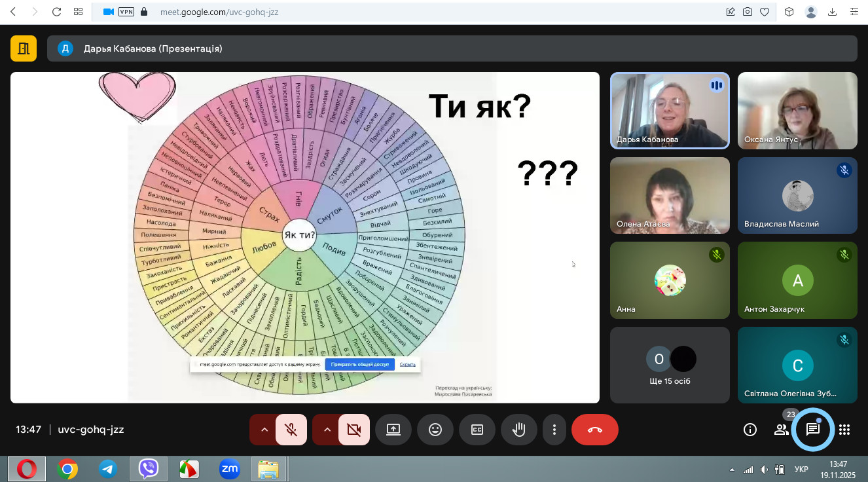Click the browser address bar URL
The width and height of the screenshot is (868, 482).
tap(219, 12)
